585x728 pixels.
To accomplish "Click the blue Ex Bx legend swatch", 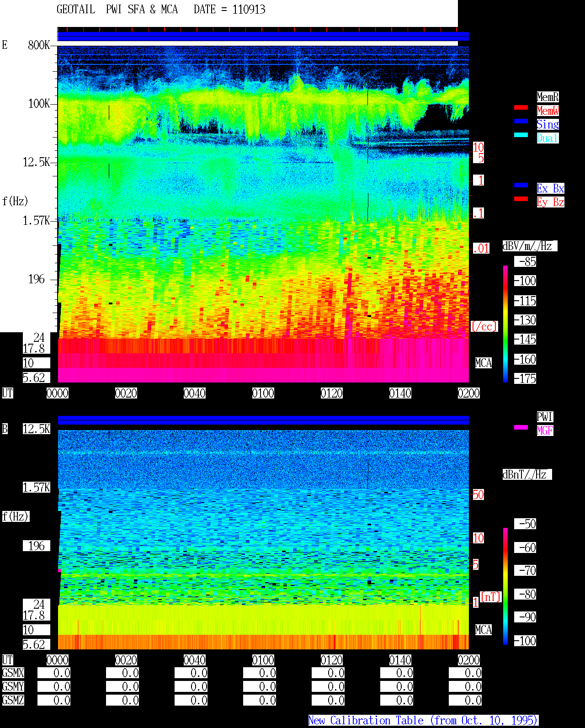I will coord(521,185).
